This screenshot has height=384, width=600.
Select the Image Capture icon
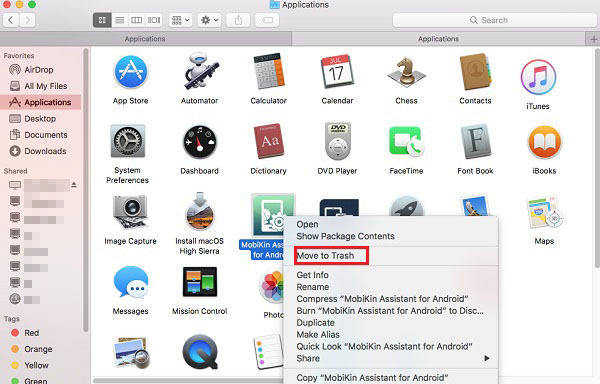pyautogui.click(x=130, y=212)
